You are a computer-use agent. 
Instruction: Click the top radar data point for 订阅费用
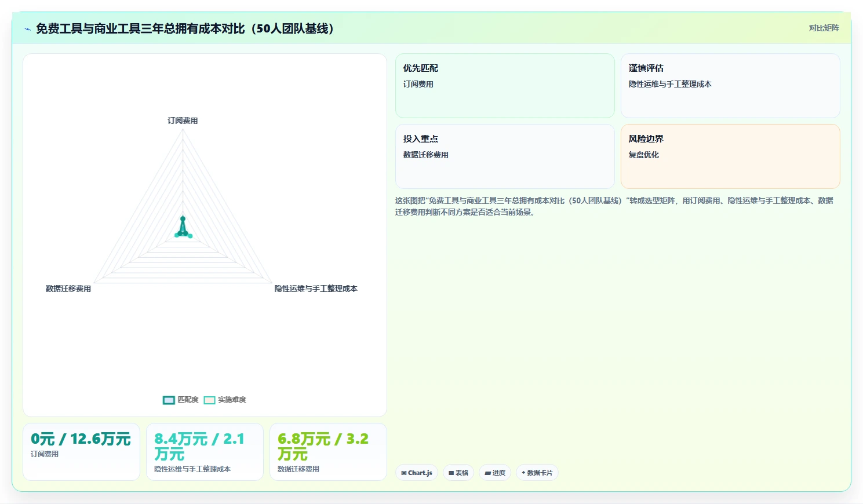pyautogui.click(x=183, y=218)
